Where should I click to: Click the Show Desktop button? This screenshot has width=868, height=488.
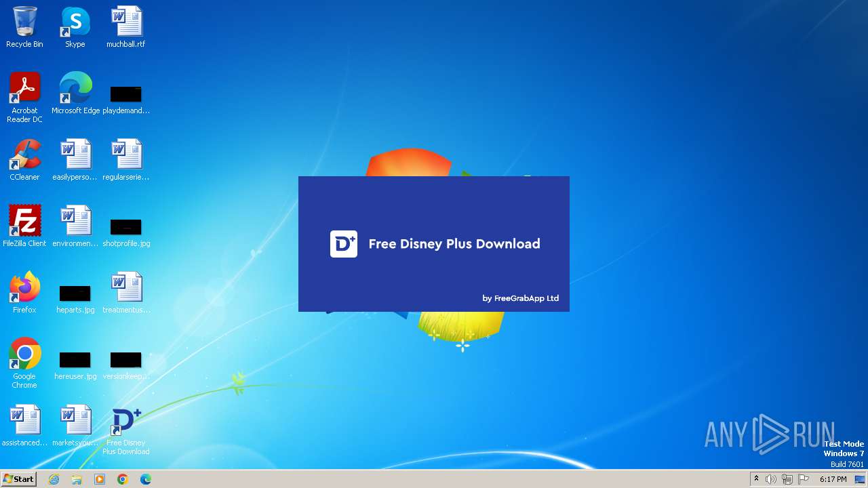pos(860,479)
